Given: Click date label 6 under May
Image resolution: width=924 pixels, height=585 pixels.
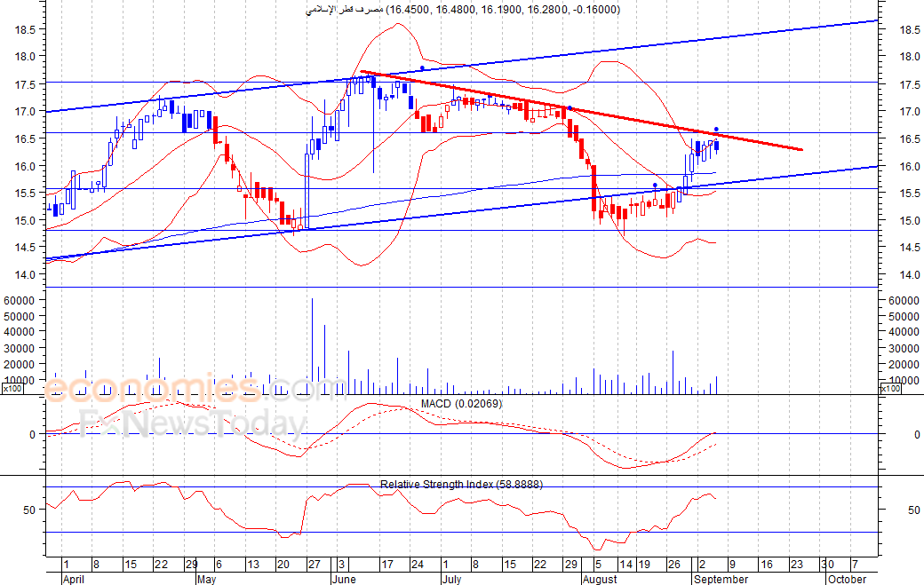Looking at the screenshot, I should coord(219,565).
